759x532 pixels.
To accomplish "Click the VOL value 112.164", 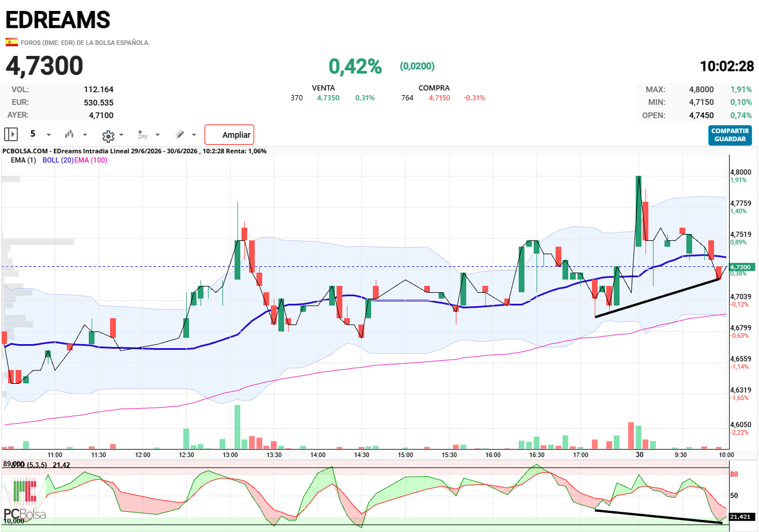I will (x=99, y=89).
